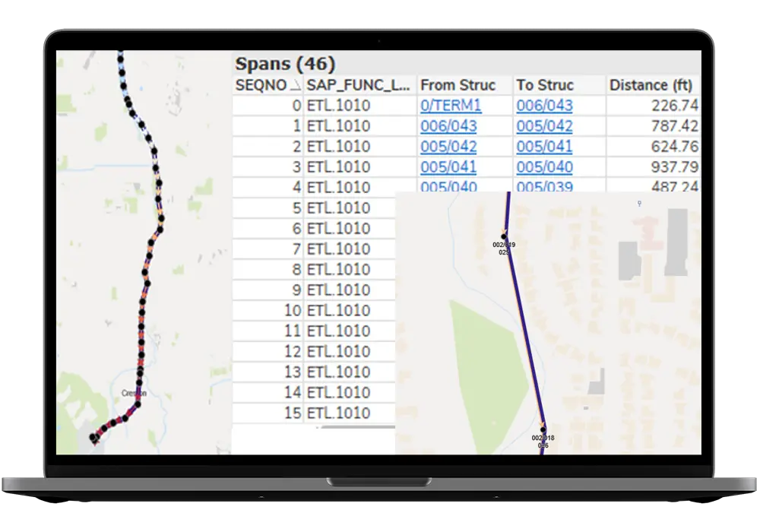The width and height of the screenshot is (760, 532).
Task: Open 006/043 link in To Struc column
Action: 544,106
